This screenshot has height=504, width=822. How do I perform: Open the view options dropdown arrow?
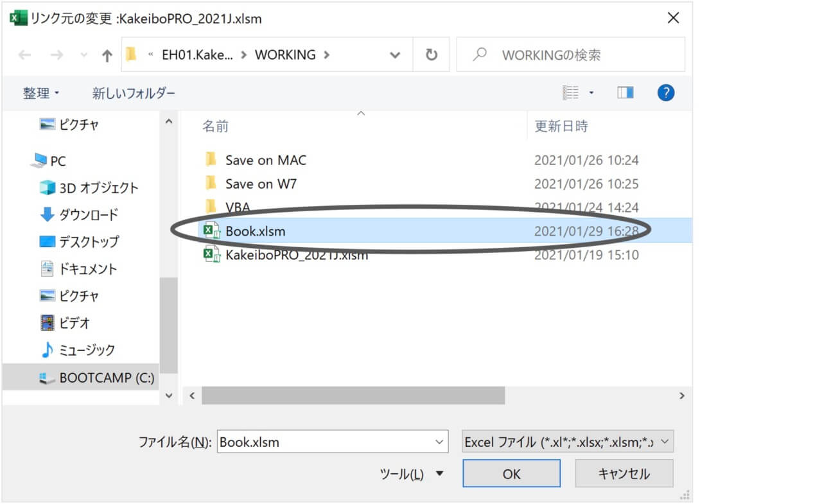pos(591,93)
